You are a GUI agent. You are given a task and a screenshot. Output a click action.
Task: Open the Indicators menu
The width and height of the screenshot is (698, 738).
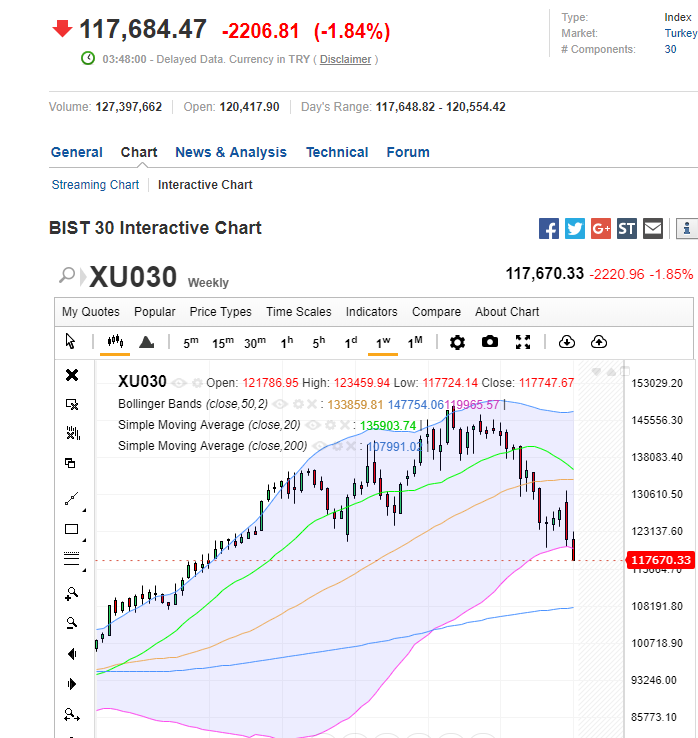[372, 312]
